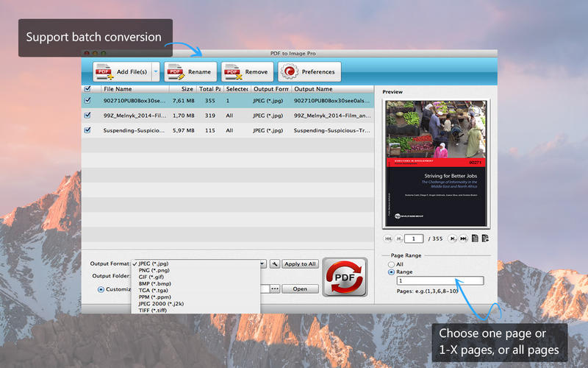
Task: Uncheck the 99Z_Melnyk_2014 file checkbox
Action: 88,116
